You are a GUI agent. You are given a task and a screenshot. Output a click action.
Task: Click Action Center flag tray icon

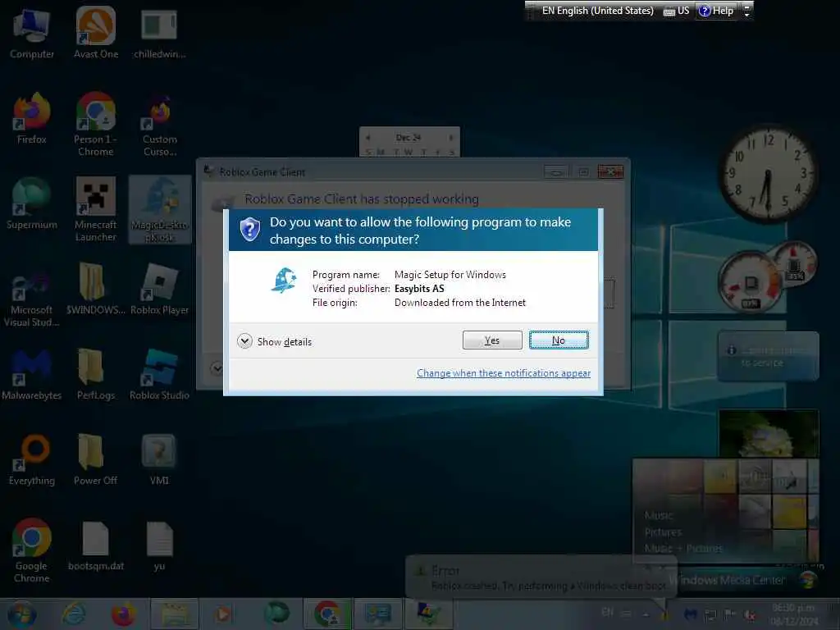729,614
